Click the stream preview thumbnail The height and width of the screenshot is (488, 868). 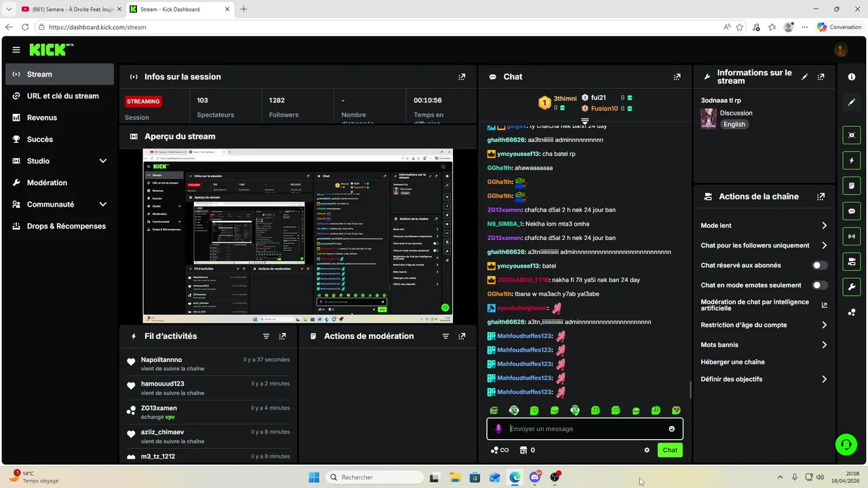coord(298,236)
